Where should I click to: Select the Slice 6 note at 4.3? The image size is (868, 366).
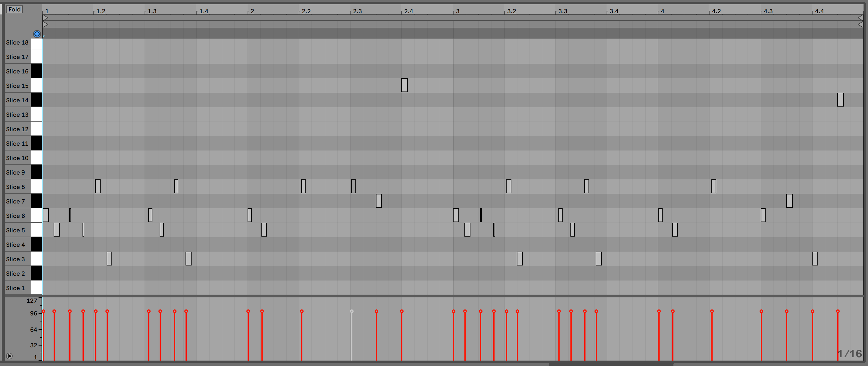(x=763, y=215)
